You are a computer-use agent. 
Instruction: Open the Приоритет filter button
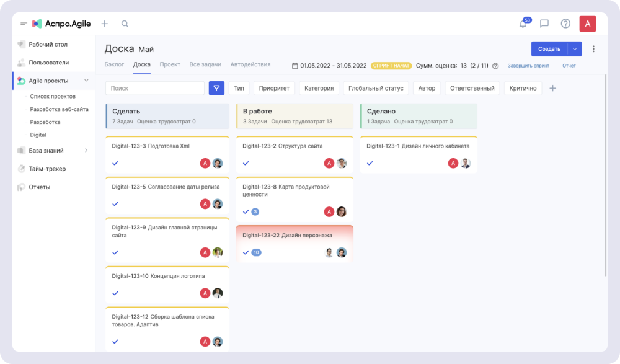point(274,88)
